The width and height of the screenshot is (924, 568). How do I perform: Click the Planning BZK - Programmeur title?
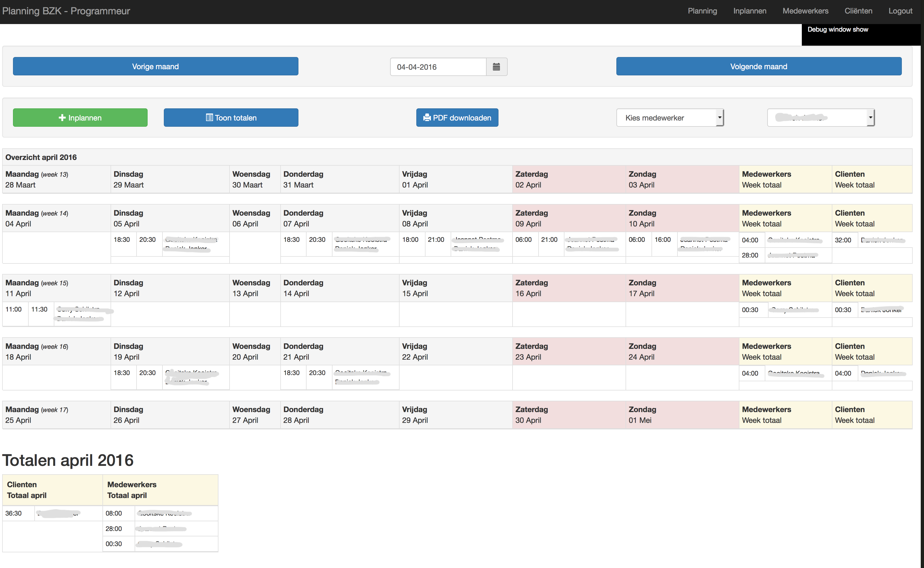[66, 11]
